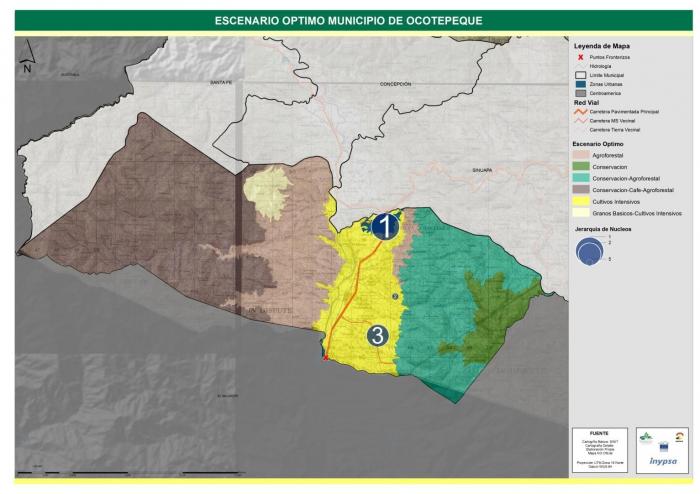Click the Jerarquia de Nucleos blue circles symbol
Screen dimensions: 700x494
[x=588, y=252]
